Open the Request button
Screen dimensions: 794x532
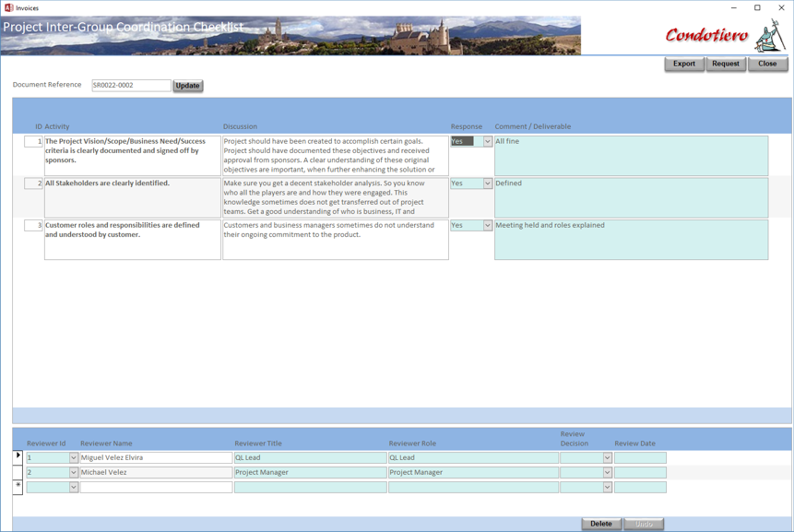[x=726, y=64]
